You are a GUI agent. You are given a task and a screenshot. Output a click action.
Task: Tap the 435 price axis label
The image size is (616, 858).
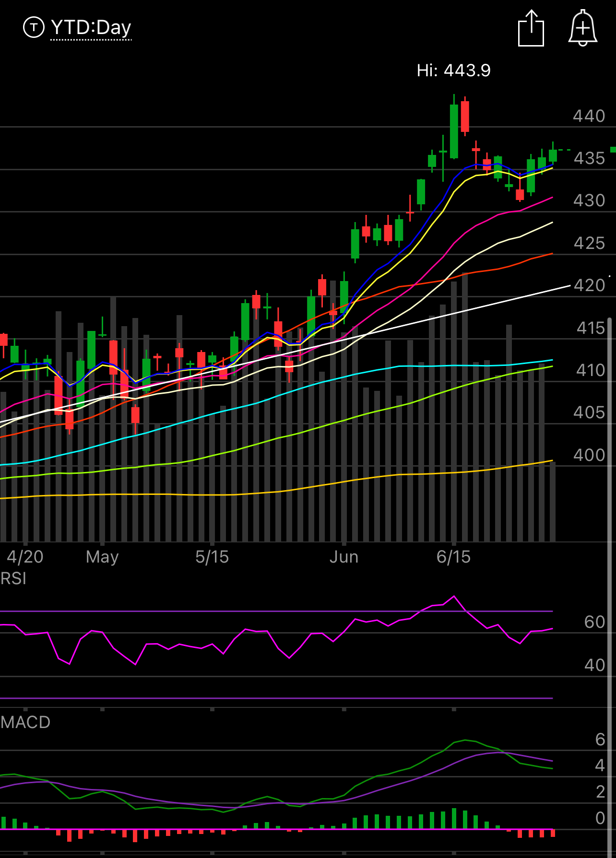coord(590,158)
